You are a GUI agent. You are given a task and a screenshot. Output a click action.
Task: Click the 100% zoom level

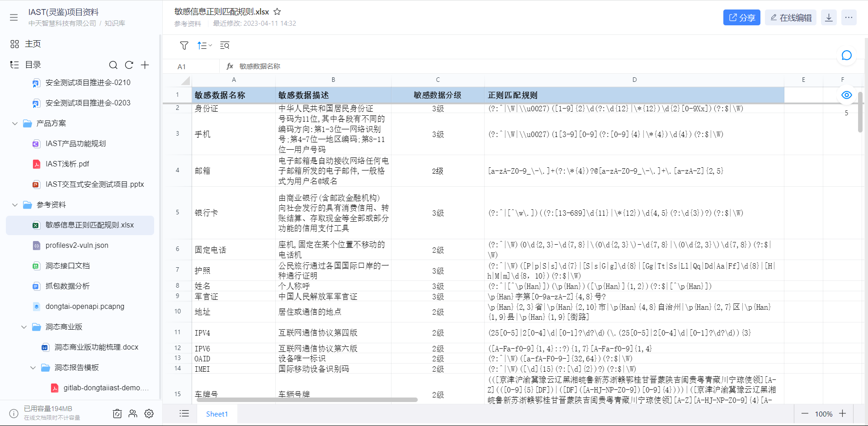[824, 414]
